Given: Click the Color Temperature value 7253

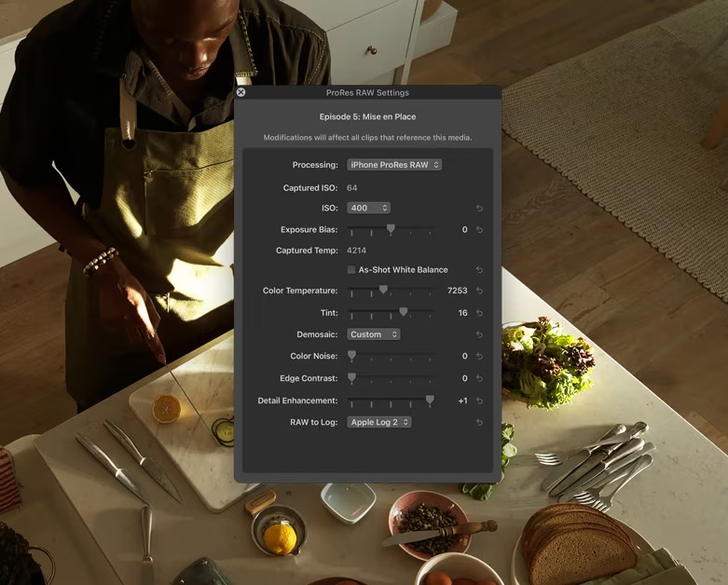Looking at the screenshot, I should click(x=458, y=291).
